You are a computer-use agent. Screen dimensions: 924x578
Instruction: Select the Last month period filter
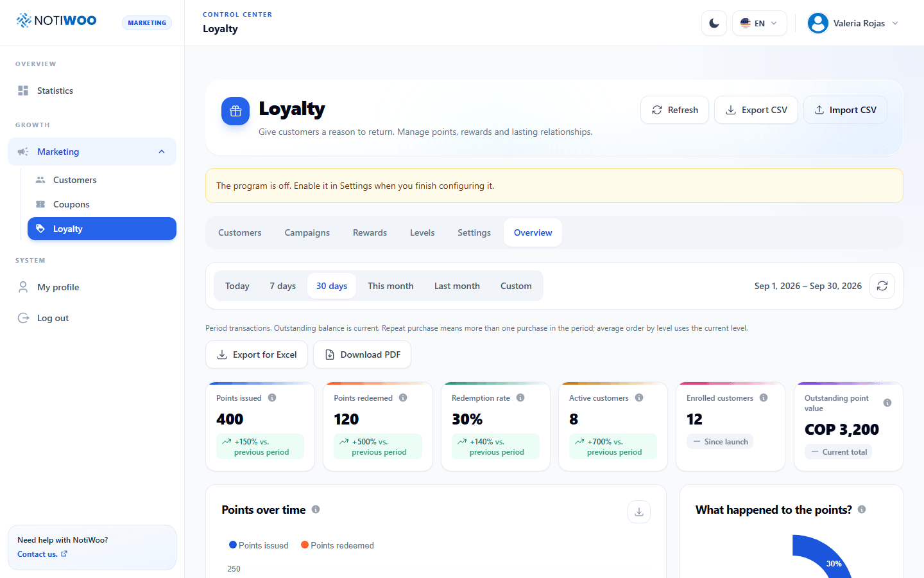click(457, 286)
